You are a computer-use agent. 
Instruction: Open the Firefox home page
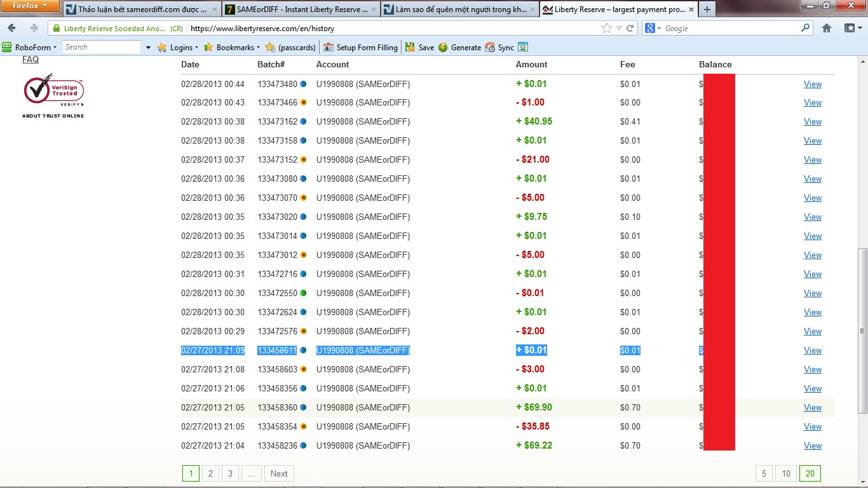[x=827, y=28]
